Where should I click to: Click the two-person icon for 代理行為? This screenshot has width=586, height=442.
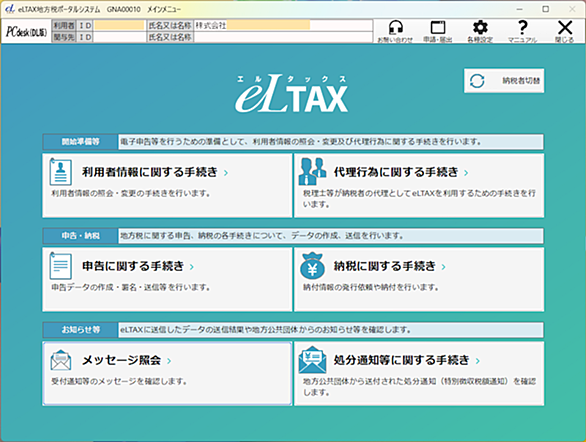tap(312, 171)
